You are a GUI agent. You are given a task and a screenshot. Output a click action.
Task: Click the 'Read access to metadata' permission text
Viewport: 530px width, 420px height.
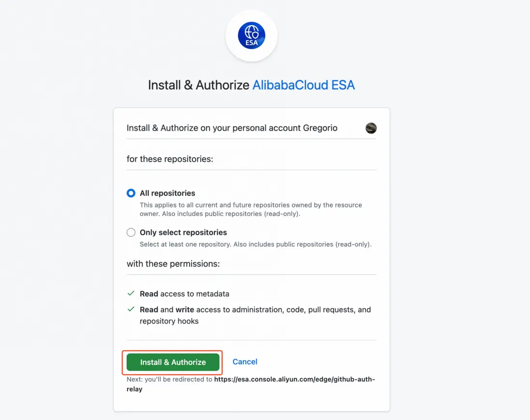tap(184, 294)
